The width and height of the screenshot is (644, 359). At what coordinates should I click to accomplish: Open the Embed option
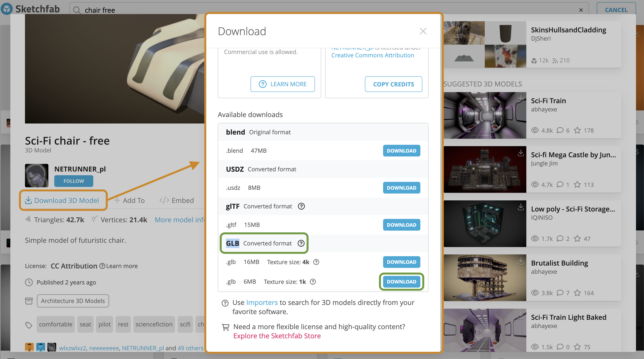(x=176, y=200)
